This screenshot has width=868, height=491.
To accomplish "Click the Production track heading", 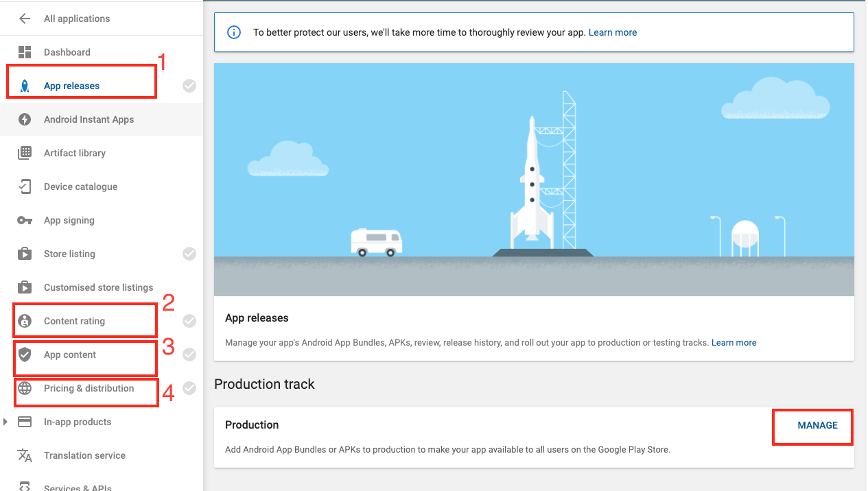I will pyautogui.click(x=264, y=384).
